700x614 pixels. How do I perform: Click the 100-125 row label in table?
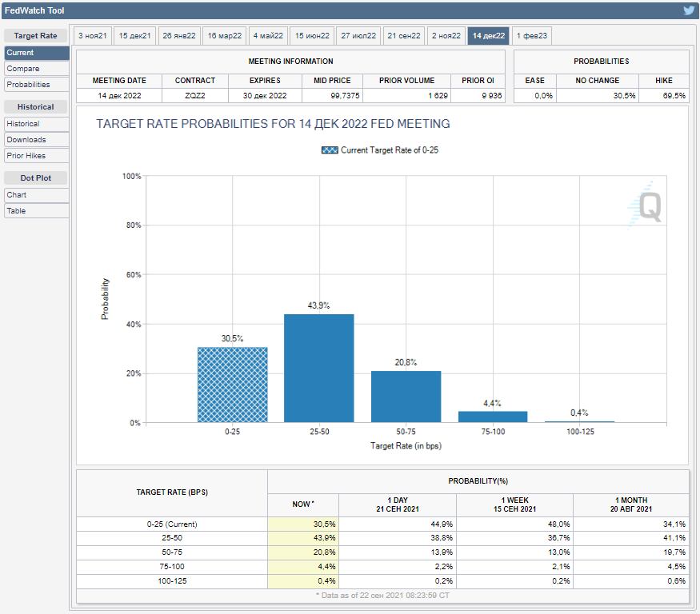tap(172, 581)
